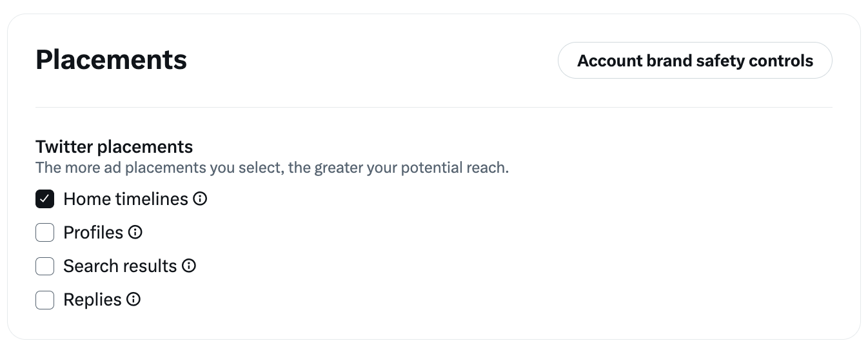Click the Placements heading
Viewport: 868px width, 352px height.
[x=112, y=60]
